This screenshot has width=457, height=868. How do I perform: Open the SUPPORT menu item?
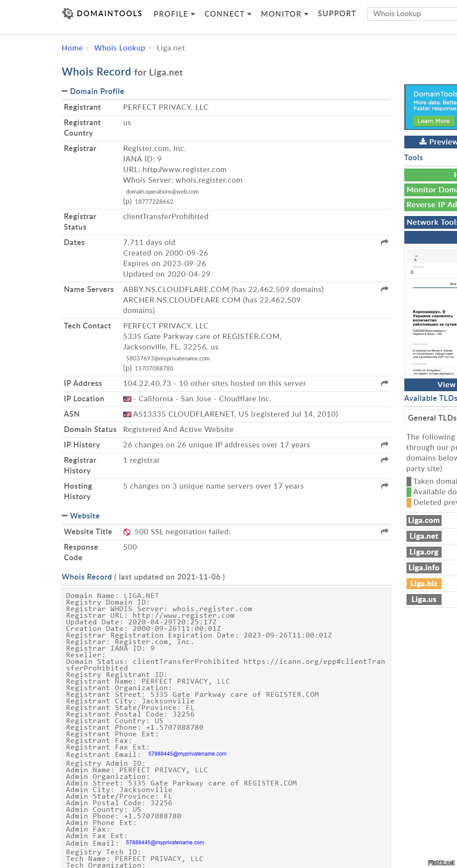pyautogui.click(x=337, y=14)
